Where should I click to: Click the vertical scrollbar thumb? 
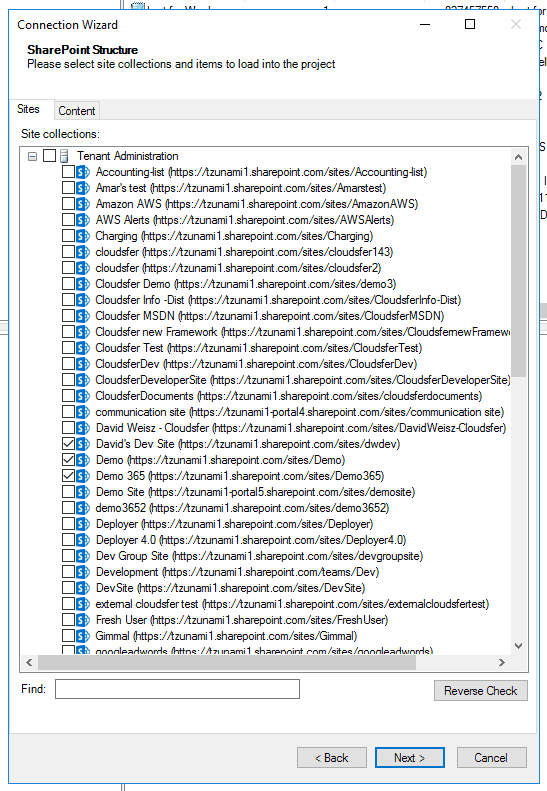coord(518,271)
